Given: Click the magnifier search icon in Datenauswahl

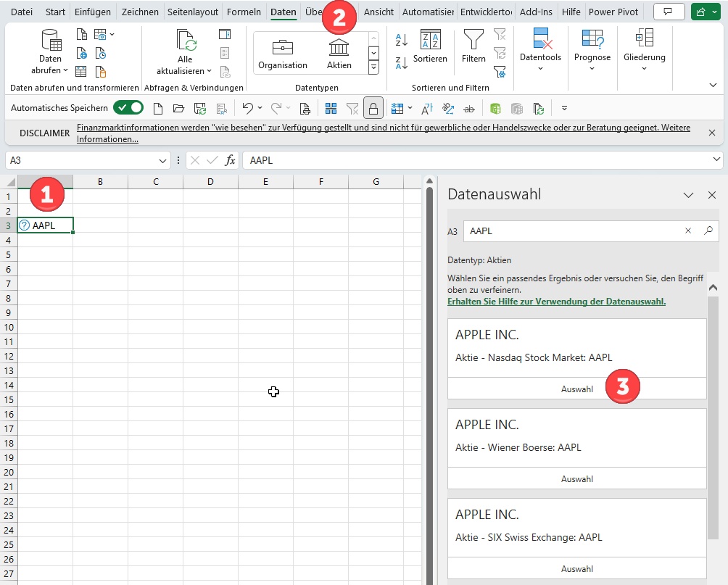Looking at the screenshot, I should coord(708,231).
